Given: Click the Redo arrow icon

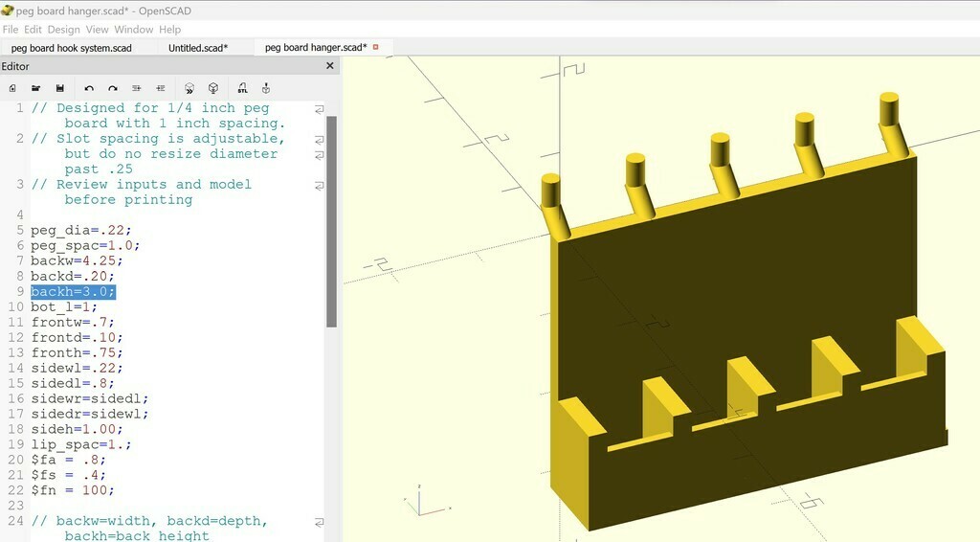Looking at the screenshot, I should click(x=113, y=88).
